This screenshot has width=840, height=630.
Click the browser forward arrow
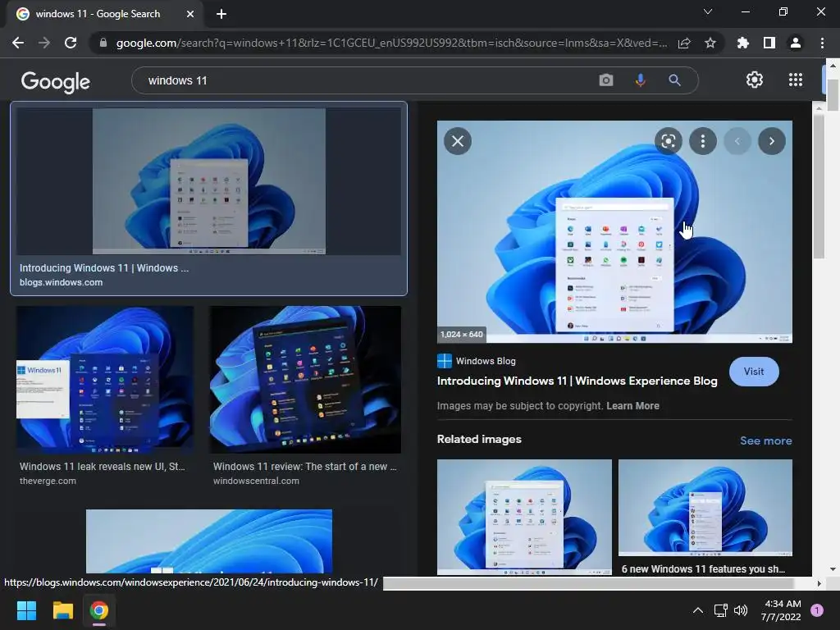point(44,43)
